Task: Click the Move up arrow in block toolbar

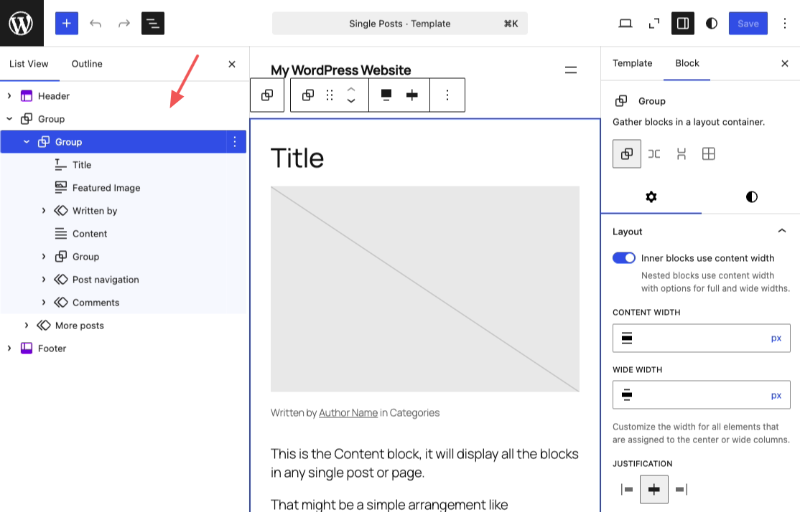Action: click(351, 89)
